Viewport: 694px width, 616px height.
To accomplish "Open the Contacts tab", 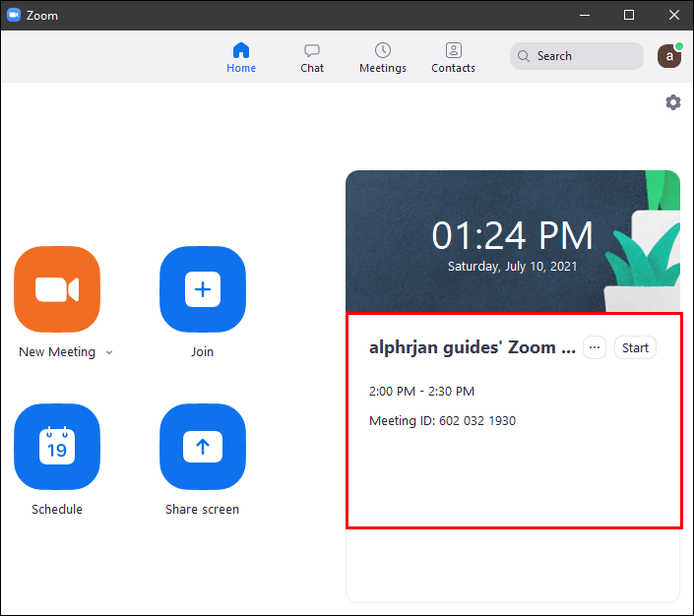I will point(453,57).
